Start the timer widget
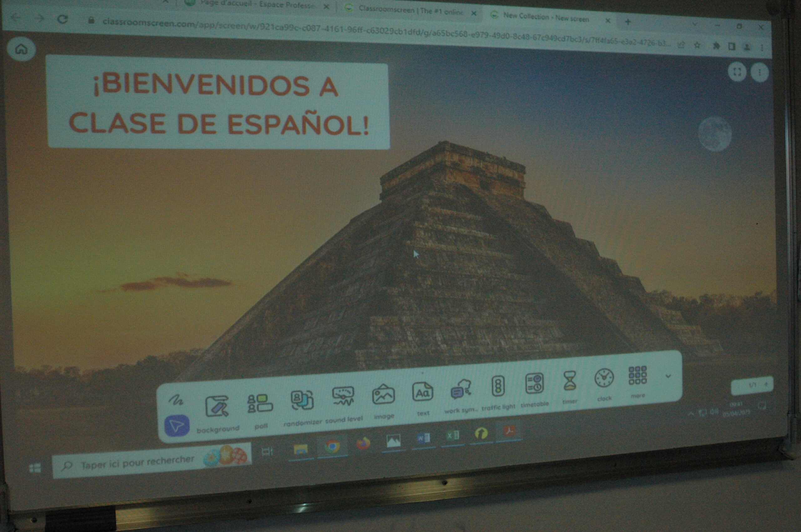The height and width of the screenshot is (532, 801). point(570,380)
